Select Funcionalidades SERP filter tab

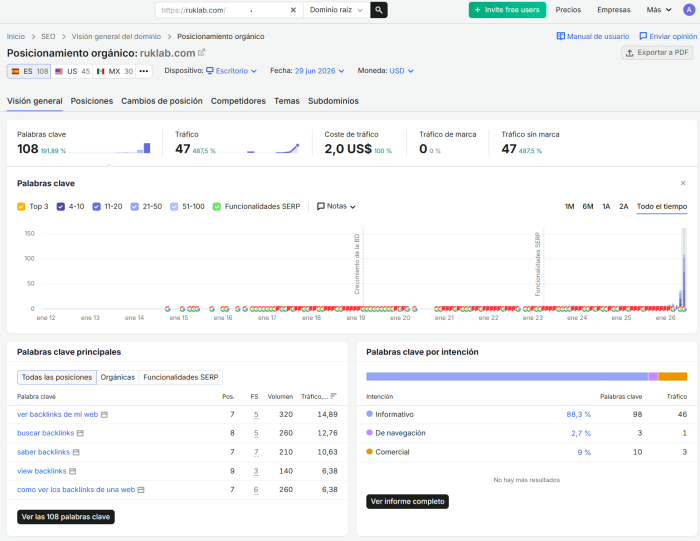pyautogui.click(x=180, y=377)
